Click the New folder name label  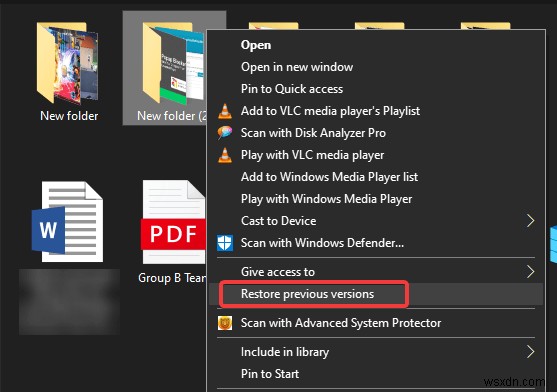pyautogui.click(x=69, y=116)
